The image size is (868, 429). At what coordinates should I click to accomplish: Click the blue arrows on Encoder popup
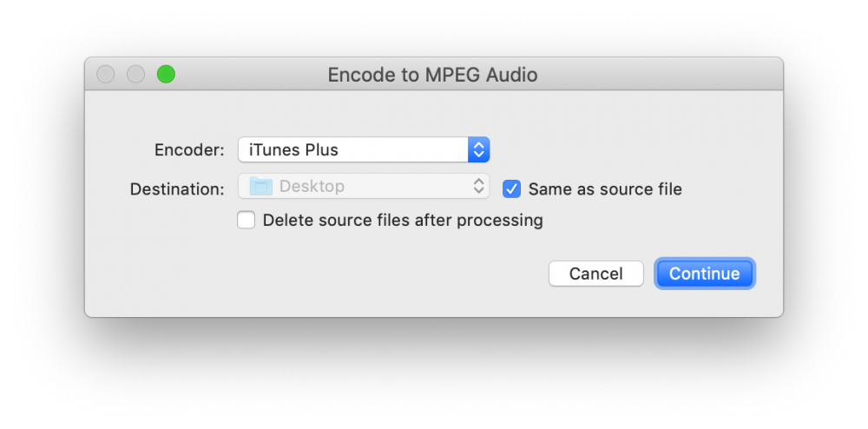[478, 149]
